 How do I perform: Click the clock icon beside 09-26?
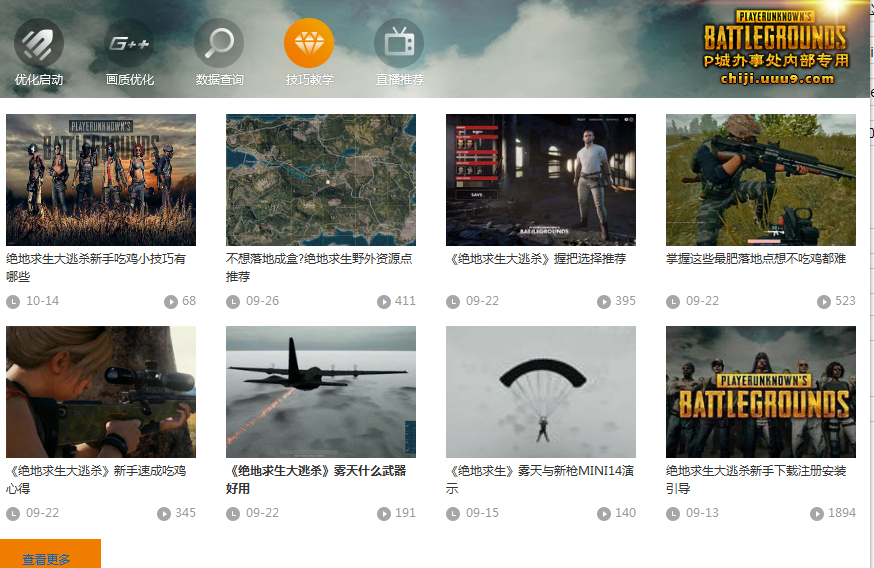point(232,302)
